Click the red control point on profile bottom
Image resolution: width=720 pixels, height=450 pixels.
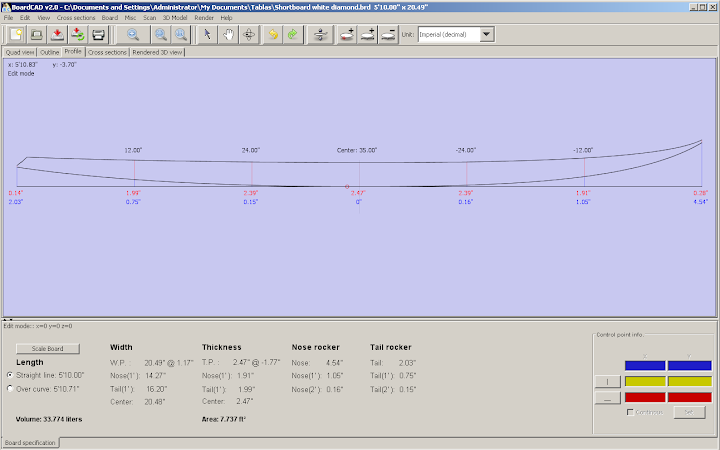tap(347, 186)
